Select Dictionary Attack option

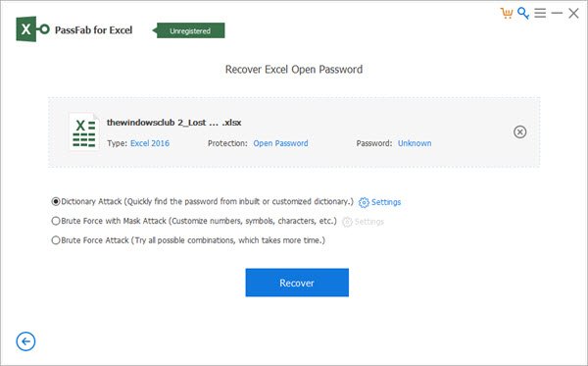56,201
